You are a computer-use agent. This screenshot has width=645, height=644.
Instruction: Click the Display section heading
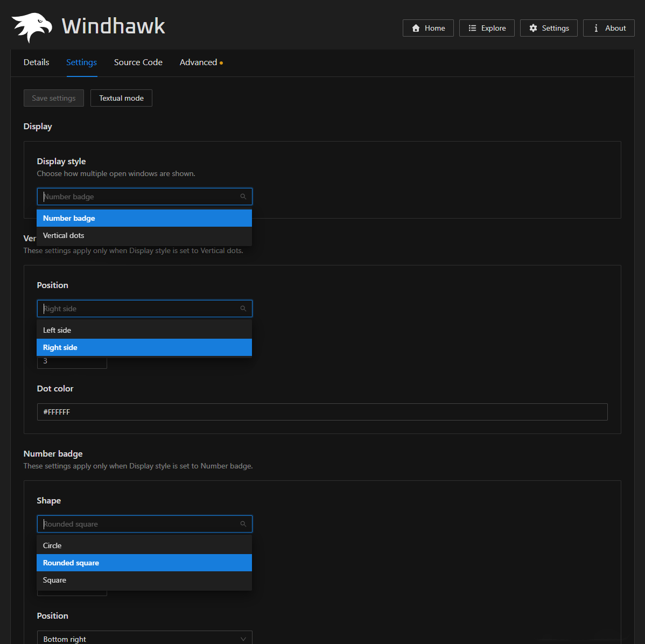click(38, 127)
